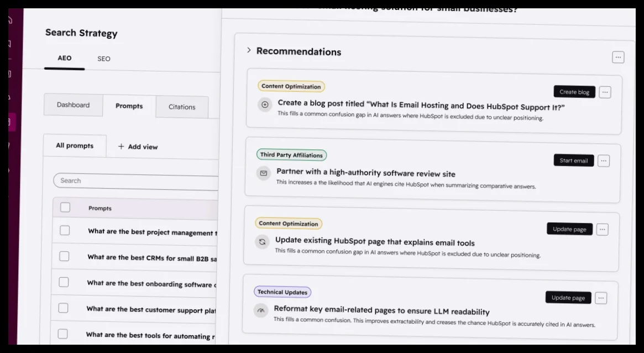This screenshot has height=353, width=644.
Task: Focus the prompts Search field
Action: [136, 181]
